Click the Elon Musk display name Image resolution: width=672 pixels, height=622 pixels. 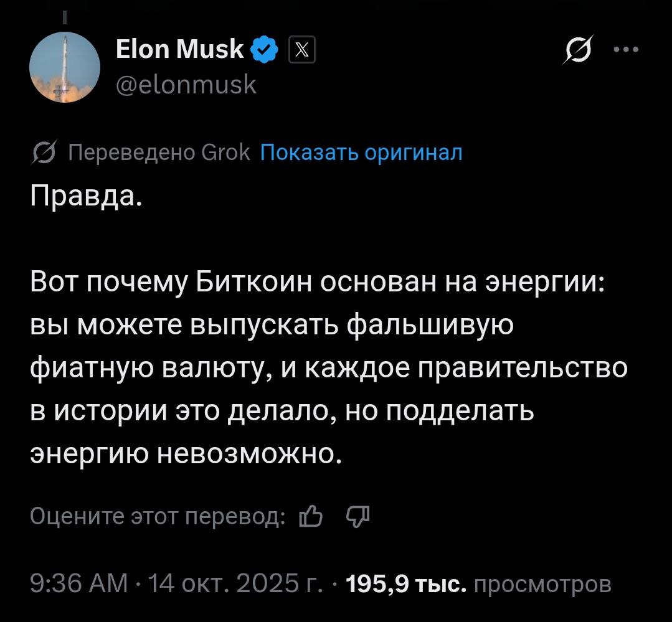pyautogui.click(x=180, y=49)
